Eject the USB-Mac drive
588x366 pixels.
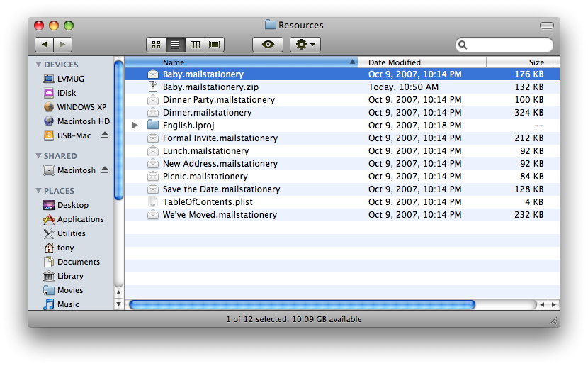(x=105, y=135)
